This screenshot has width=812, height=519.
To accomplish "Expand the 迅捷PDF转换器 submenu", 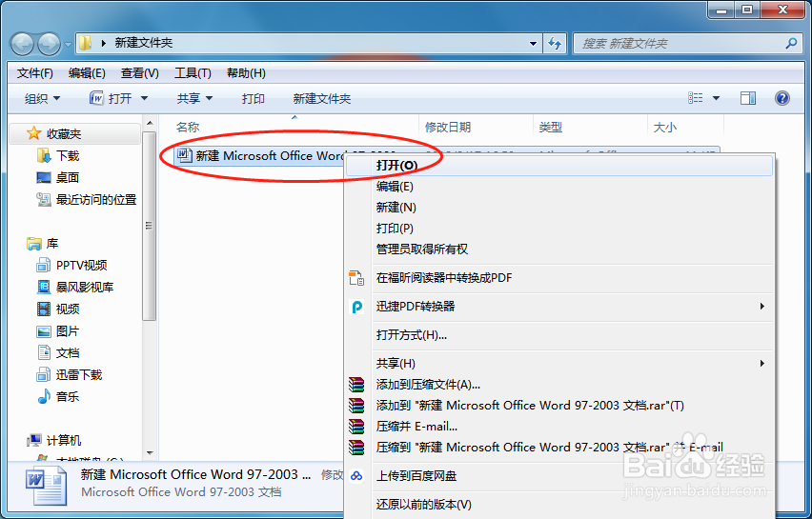I will pyautogui.click(x=559, y=307).
